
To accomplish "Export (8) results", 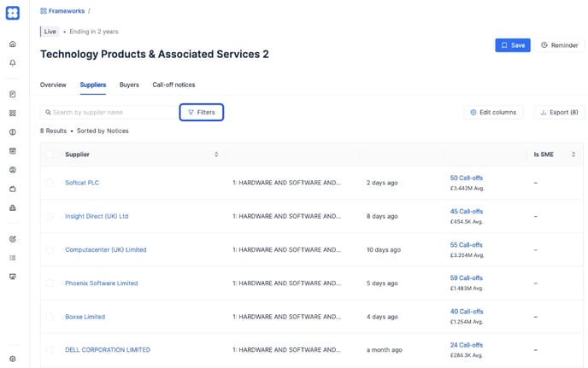I will coord(559,112).
